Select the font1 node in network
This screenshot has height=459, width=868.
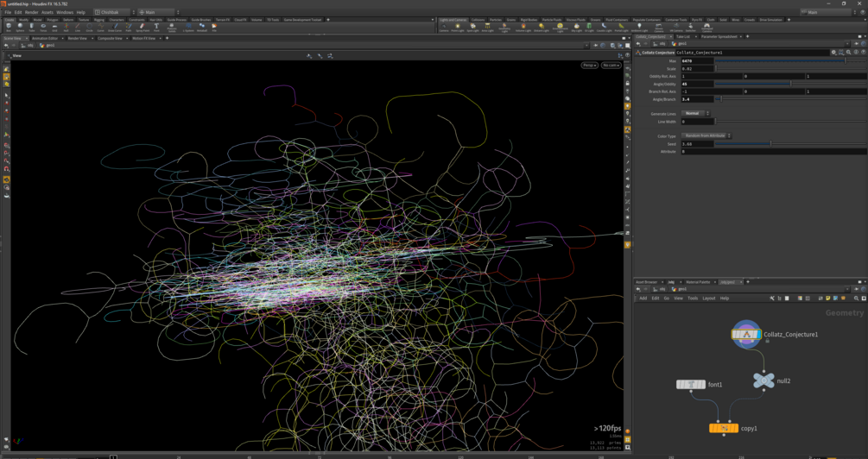coord(691,384)
